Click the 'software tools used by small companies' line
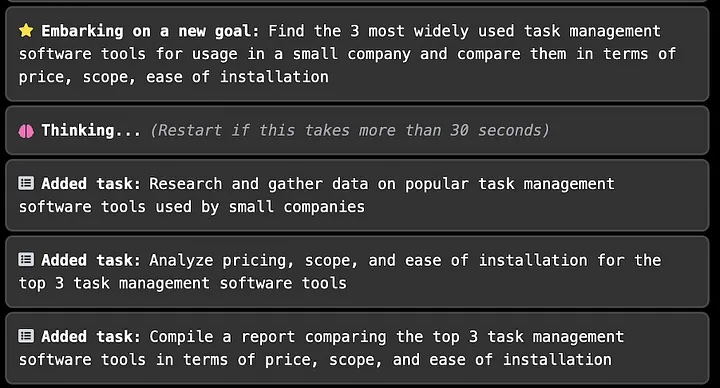This screenshot has width=720, height=388. click(191, 207)
